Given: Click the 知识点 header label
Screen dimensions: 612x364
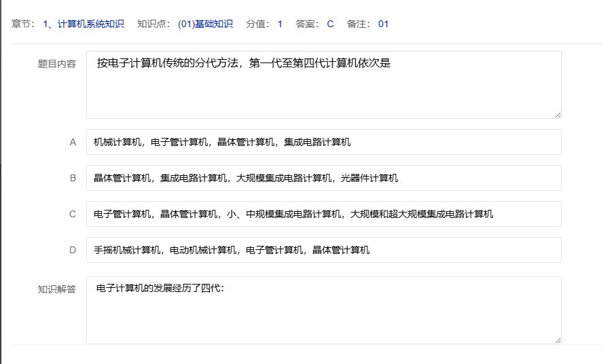Looking at the screenshot, I should click(x=154, y=24).
